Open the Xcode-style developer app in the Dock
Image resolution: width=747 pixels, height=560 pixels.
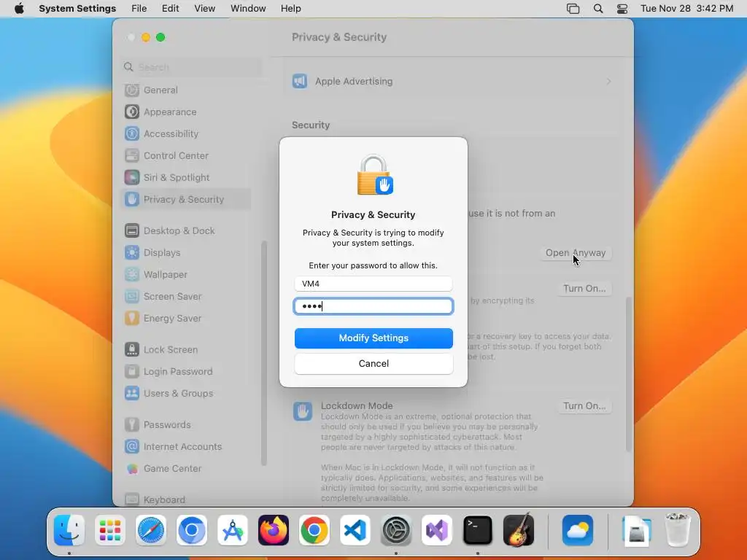pos(233,530)
